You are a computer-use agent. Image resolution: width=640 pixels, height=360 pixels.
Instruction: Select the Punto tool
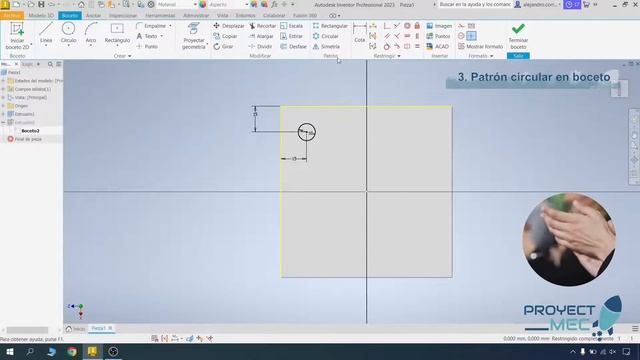tap(147, 47)
